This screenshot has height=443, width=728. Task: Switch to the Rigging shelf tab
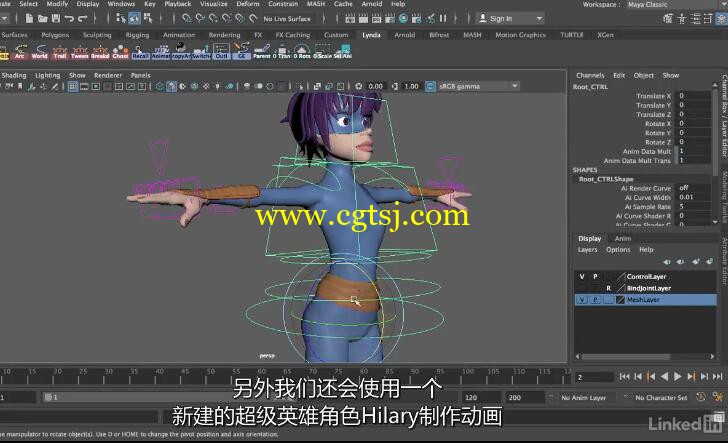[137, 35]
